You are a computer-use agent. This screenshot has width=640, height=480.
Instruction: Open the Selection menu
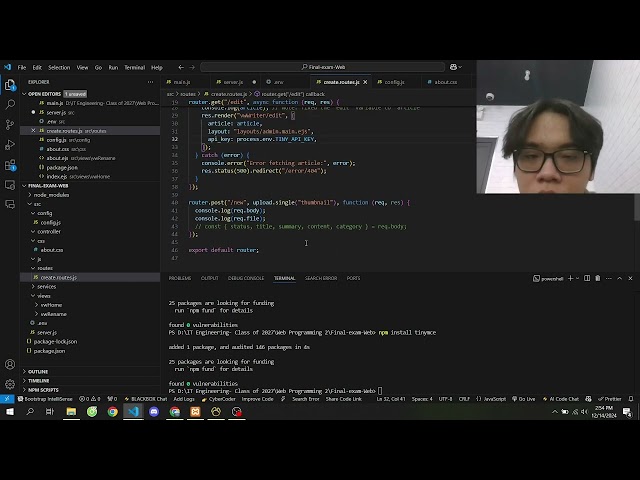pos(59,67)
